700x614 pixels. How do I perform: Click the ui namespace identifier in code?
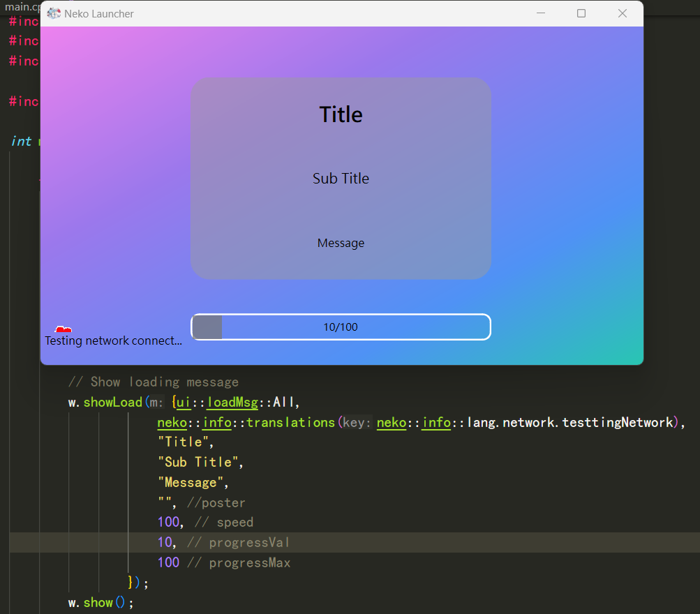click(x=184, y=402)
